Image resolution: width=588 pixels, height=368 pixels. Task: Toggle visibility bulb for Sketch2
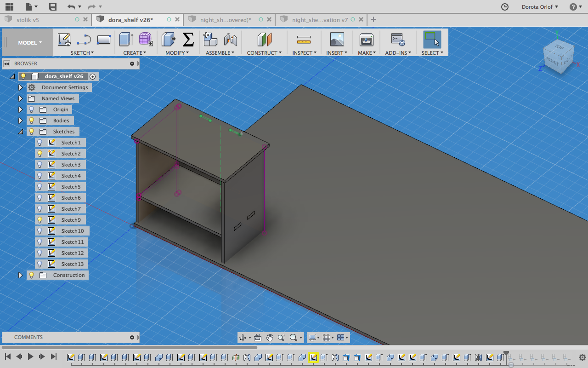click(x=40, y=154)
